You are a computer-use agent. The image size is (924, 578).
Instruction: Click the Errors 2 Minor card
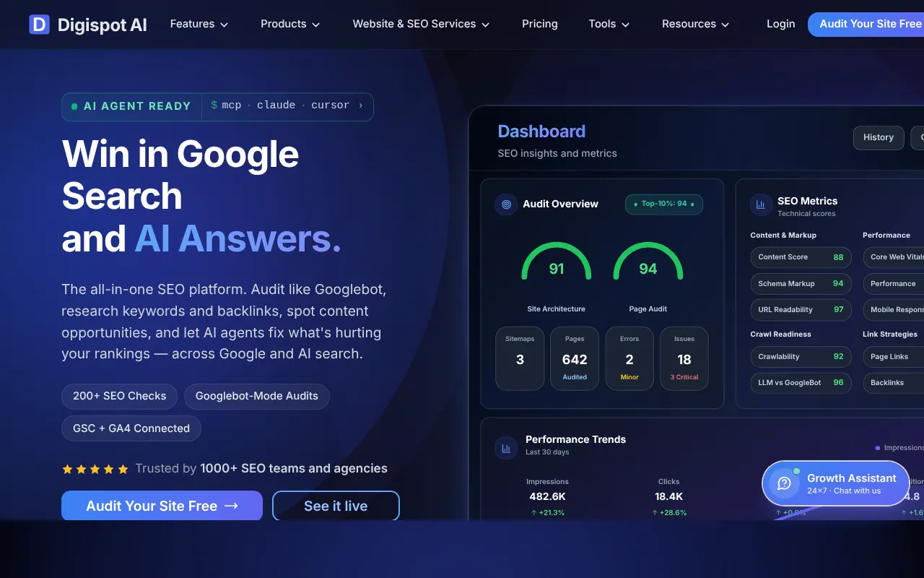[629, 358]
